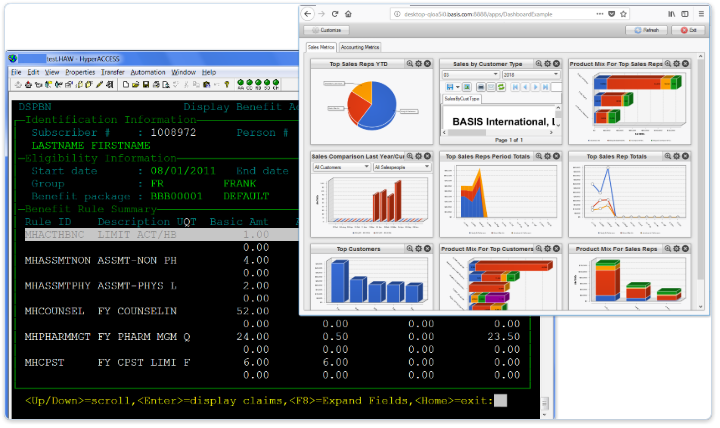Zoom the Top Customers chart
Screen dimensions: 720x428
[x=409, y=248]
